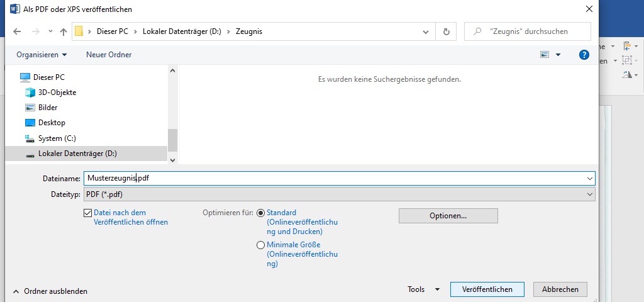Toggle 'Datei nach dem Veröffentlichen öffnen' checkbox
The height and width of the screenshot is (302, 644).
coord(87,213)
